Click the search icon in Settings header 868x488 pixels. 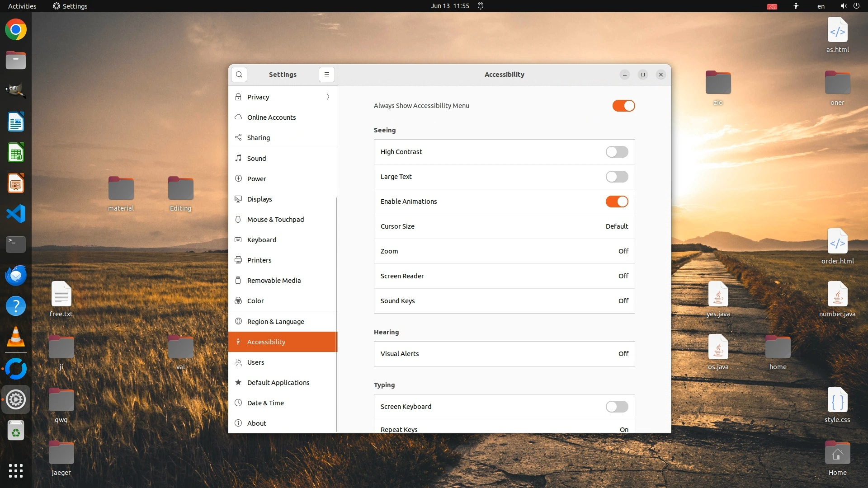point(239,75)
